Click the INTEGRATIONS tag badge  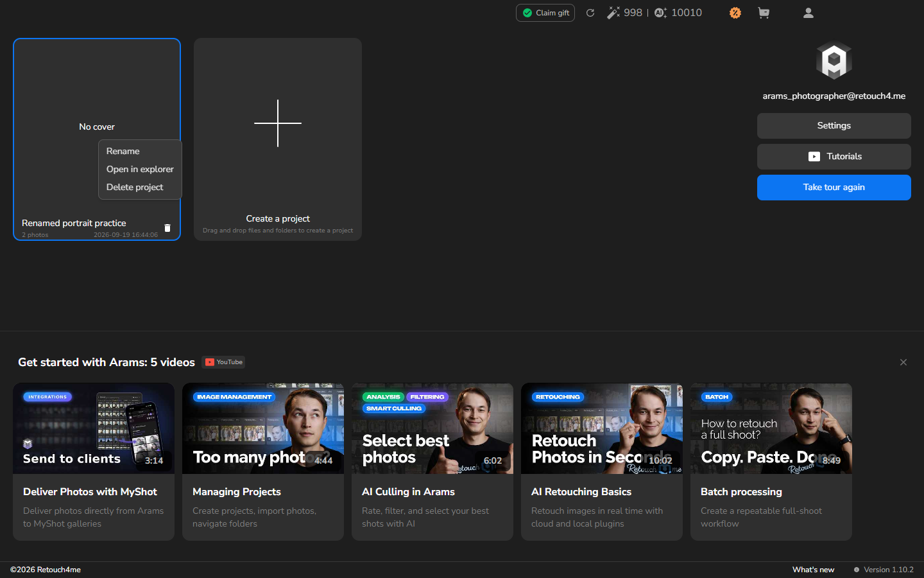47,397
